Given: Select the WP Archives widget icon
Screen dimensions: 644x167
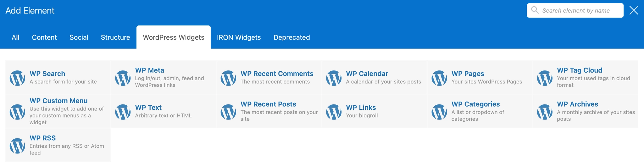Looking at the screenshot, I should [x=545, y=112].
